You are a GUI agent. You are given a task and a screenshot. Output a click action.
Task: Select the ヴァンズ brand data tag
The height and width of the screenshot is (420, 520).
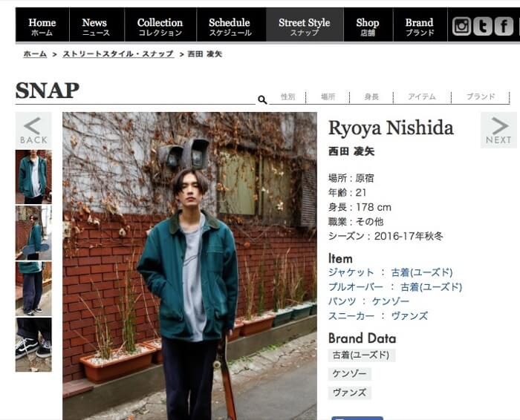tap(350, 393)
